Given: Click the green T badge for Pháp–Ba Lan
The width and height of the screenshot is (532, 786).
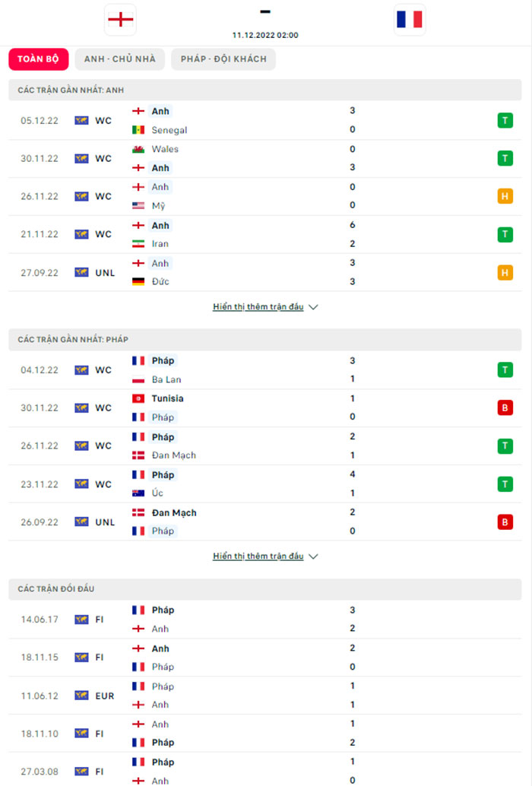Looking at the screenshot, I should pyautogui.click(x=504, y=370).
